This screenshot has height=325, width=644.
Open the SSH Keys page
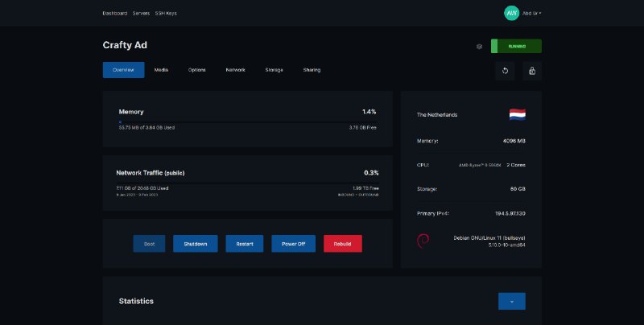[167, 14]
